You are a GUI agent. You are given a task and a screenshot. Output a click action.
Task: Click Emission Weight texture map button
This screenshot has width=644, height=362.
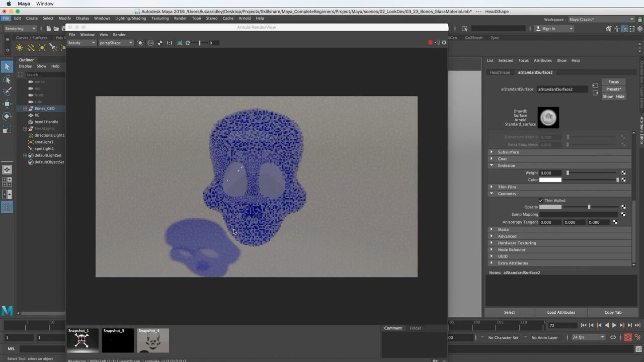pos(623,173)
